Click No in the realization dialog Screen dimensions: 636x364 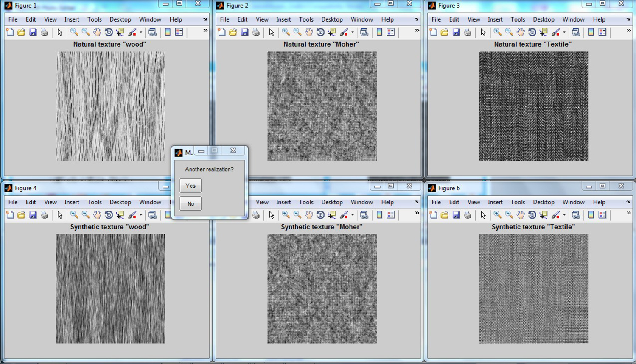coord(191,204)
